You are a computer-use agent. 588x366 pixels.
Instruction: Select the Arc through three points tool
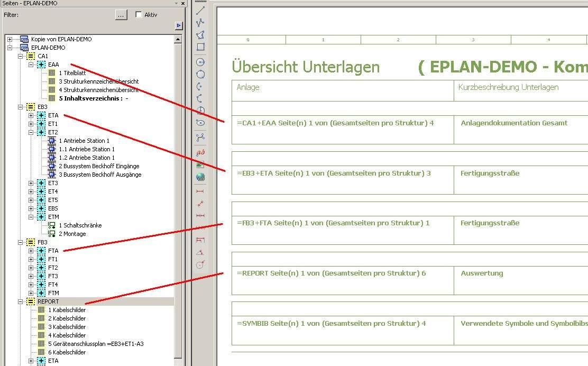click(x=200, y=98)
